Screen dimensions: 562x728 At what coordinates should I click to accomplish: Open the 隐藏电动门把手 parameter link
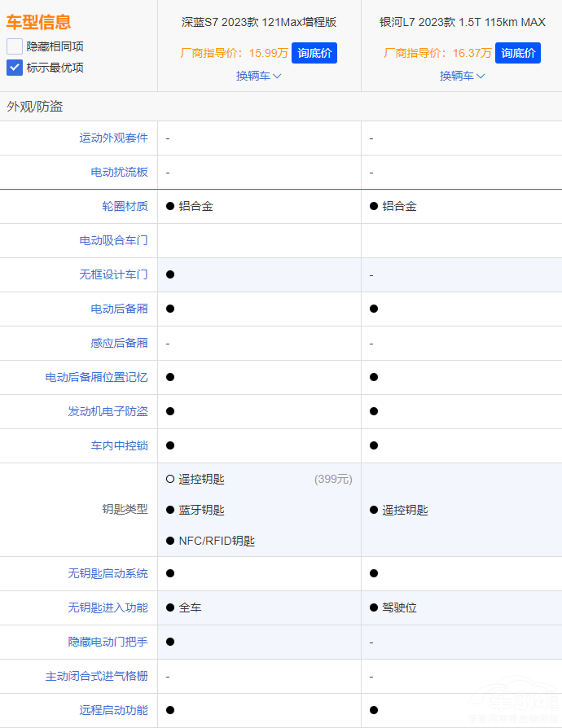pyautogui.click(x=108, y=642)
